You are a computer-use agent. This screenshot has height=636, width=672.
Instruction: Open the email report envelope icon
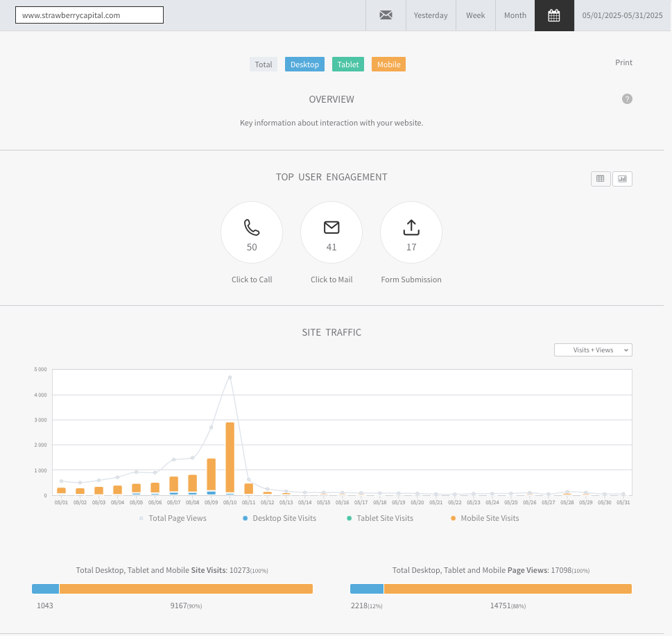(x=386, y=15)
